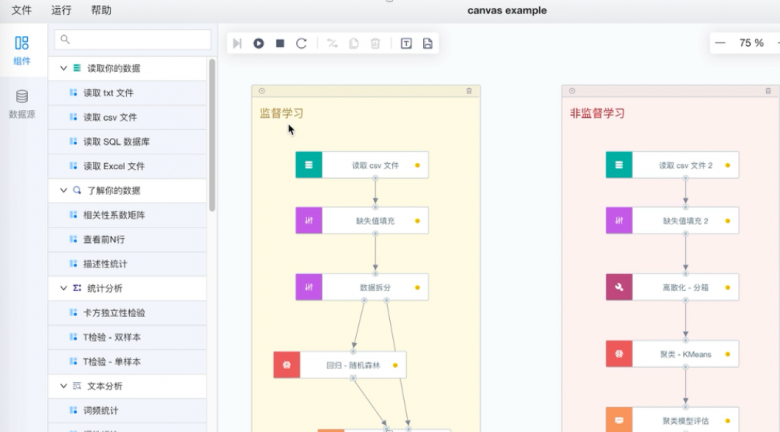
Task: Collapse the 读取你的数据 category
Action: click(63, 68)
